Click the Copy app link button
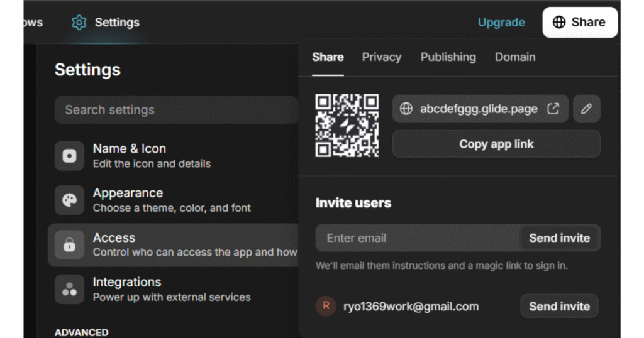This screenshot has width=644, height=338. (496, 144)
